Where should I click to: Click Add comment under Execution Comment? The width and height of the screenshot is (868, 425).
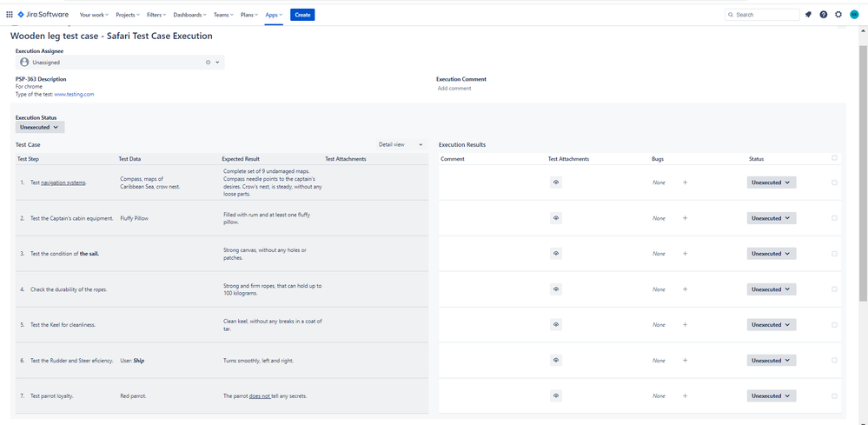(454, 88)
